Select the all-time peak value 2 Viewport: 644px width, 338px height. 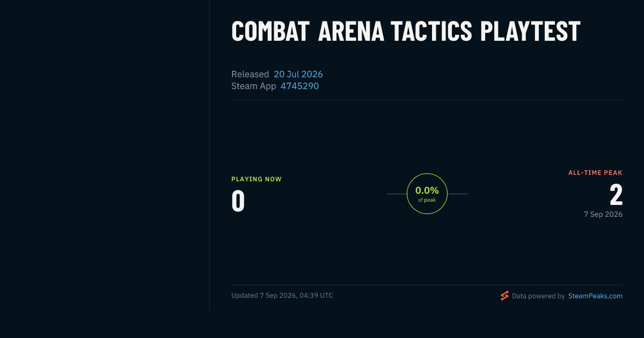point(616,195)
